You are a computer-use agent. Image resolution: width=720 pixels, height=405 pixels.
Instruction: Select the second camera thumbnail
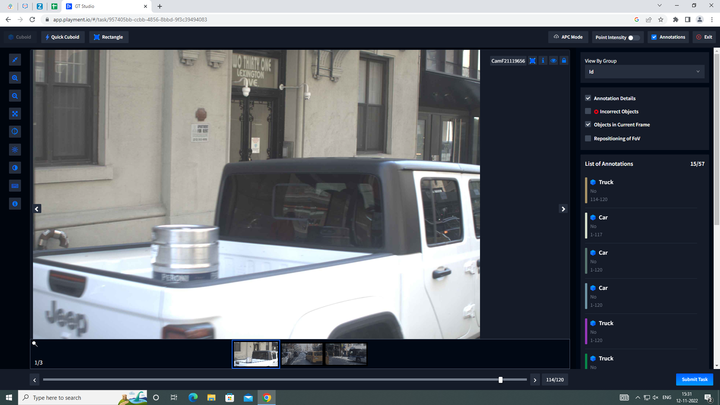(x=302, y=354)
